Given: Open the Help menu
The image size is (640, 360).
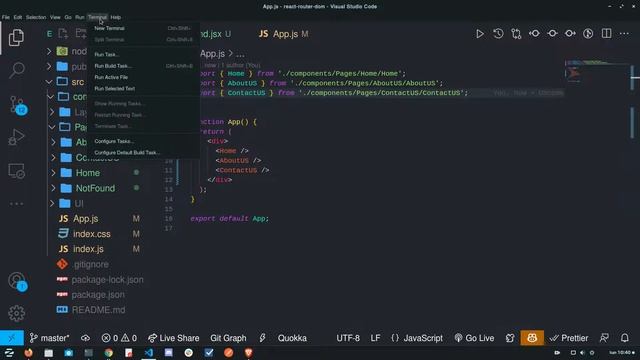Looking at the screenshot, I should pyautogui.click(x=116, y=17).
